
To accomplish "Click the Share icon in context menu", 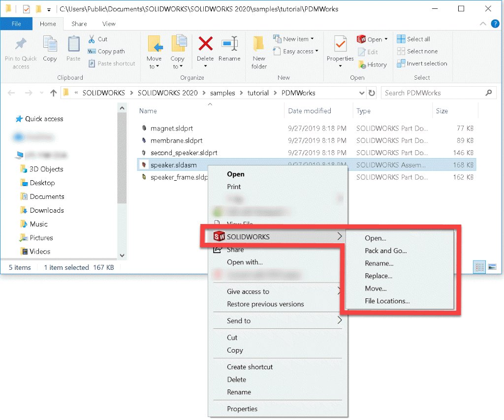I will click(x=218, y=250).
